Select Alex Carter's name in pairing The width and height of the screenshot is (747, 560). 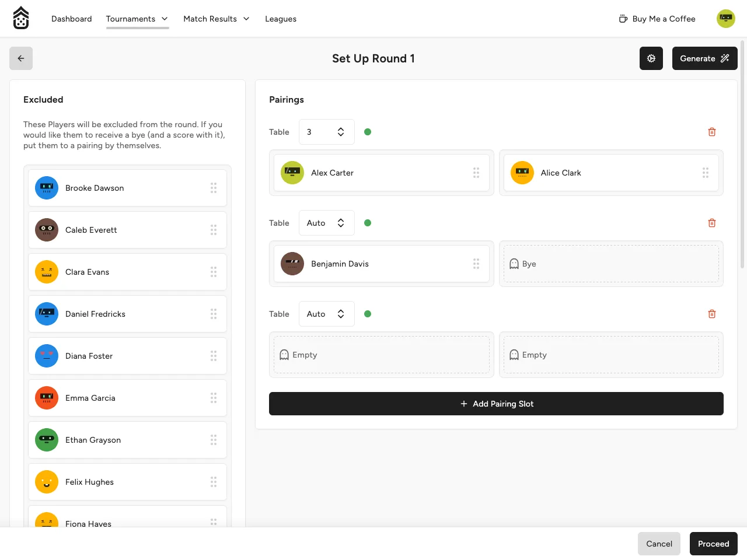pyautogui.click(x=332, y=173)
